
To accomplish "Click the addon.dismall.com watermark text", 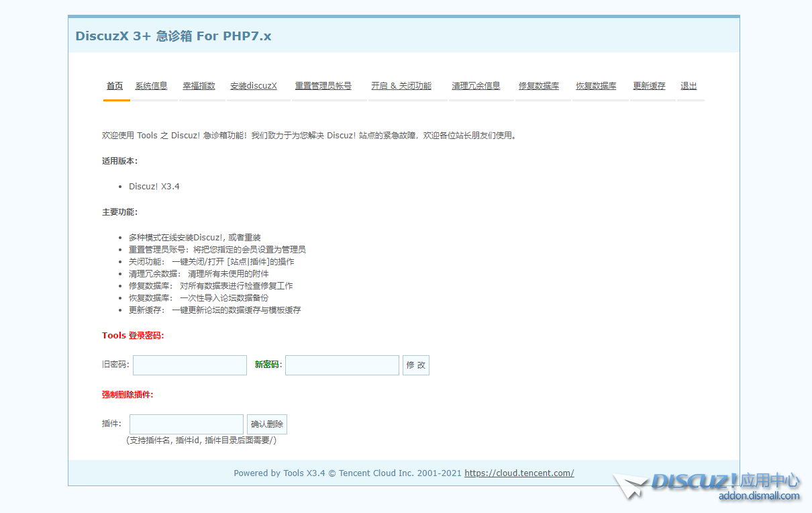I will pyautogui.click(x=759, y=496).
